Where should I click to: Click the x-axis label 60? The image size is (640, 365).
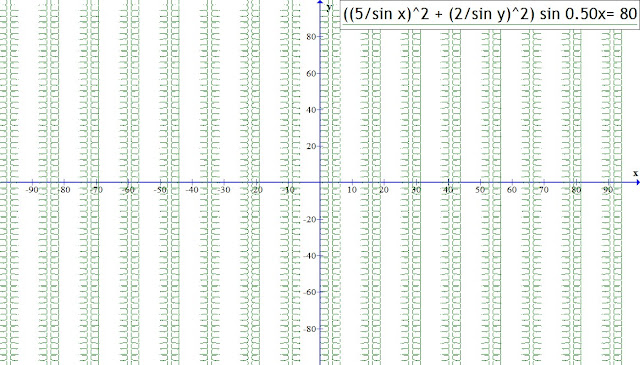click(x=511, y=190)
